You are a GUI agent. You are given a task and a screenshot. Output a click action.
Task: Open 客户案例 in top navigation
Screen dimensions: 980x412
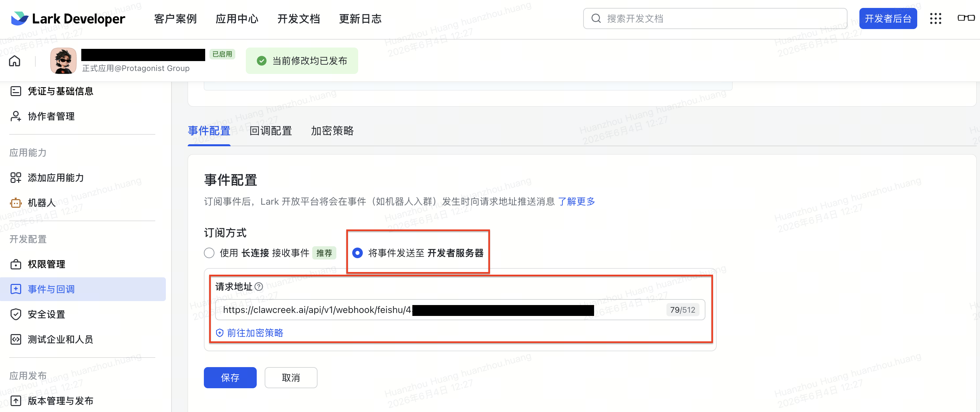click(x=175, y=18)
